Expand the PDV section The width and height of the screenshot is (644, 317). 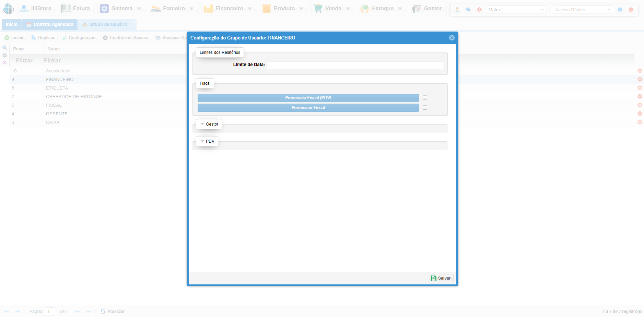click(x=207, y=141)
